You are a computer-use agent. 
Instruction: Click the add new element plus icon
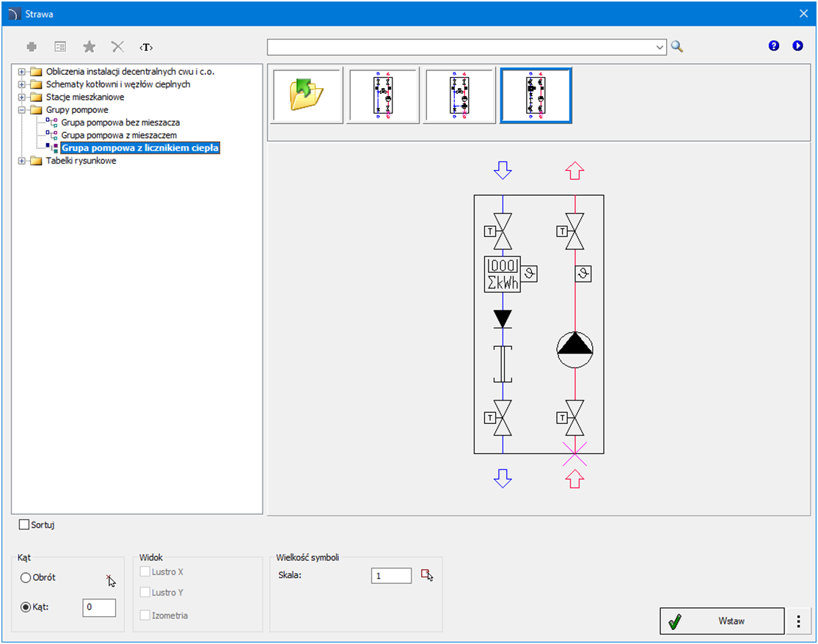coord(32,47)
